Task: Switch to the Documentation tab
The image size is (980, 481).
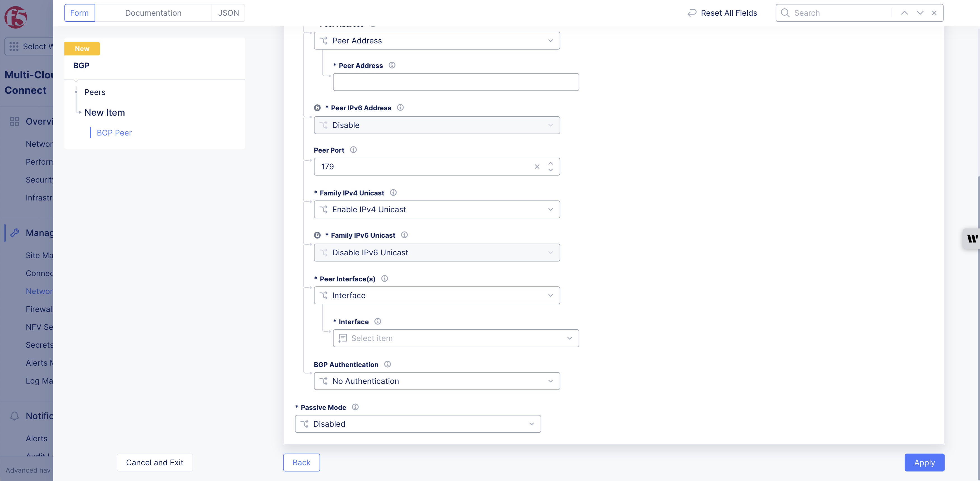Action: click(x=153, y=13)
